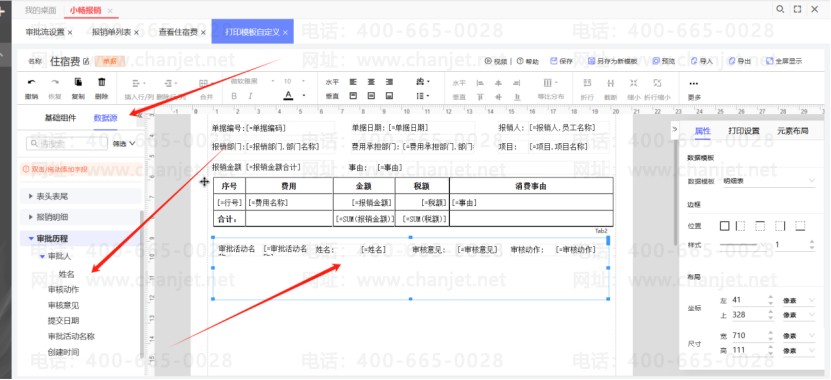Image resolution: width=831 pixels, height=380 pixels.
Task: Switch to the 基础组件 tab
Action: [60, 118]
